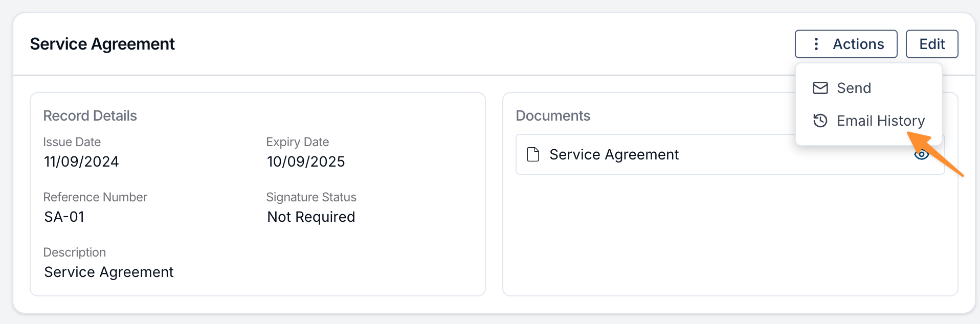The width and height of the screenshot is (980, 324).
Task: Click the Documents section title
Action: 553,115
